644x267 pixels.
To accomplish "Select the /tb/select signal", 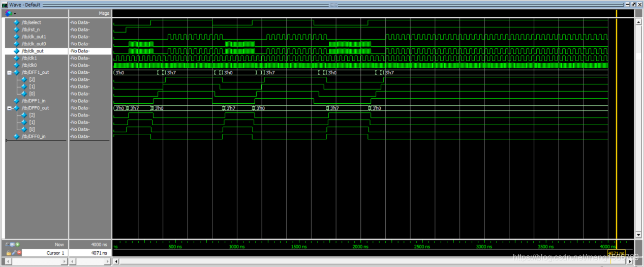I will pos(32,22).
